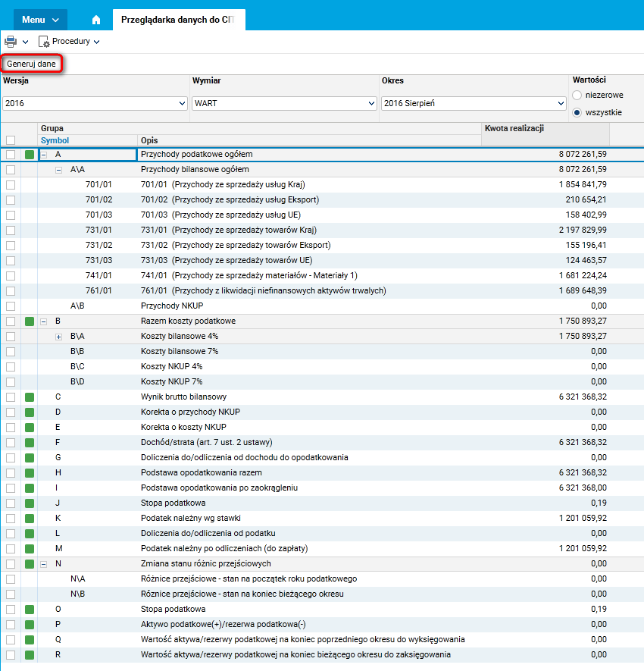
Task: Tick checkbox for row R
Action: 11,655
